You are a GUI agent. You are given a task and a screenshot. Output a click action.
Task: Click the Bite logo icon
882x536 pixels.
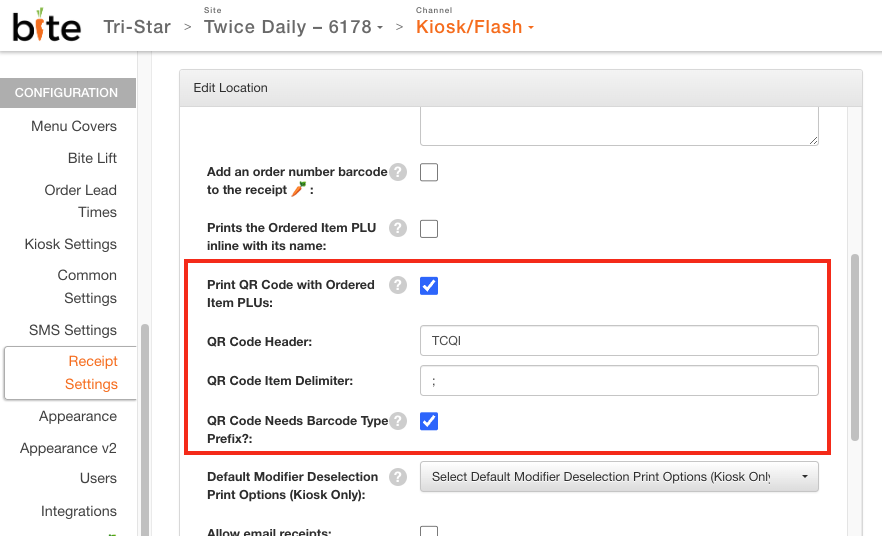point(46,25)
